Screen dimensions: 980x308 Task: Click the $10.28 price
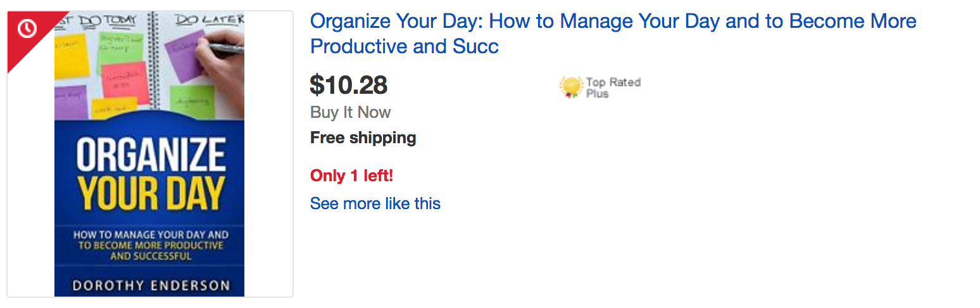click(x=349, y=85)
